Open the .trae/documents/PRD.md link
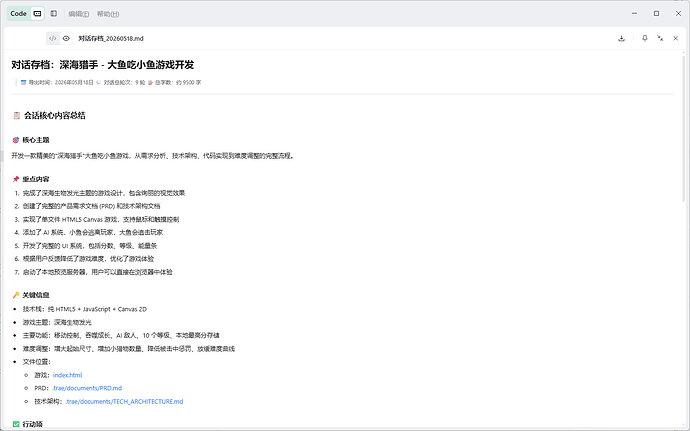Screen dimensions: 690x431 87,388
